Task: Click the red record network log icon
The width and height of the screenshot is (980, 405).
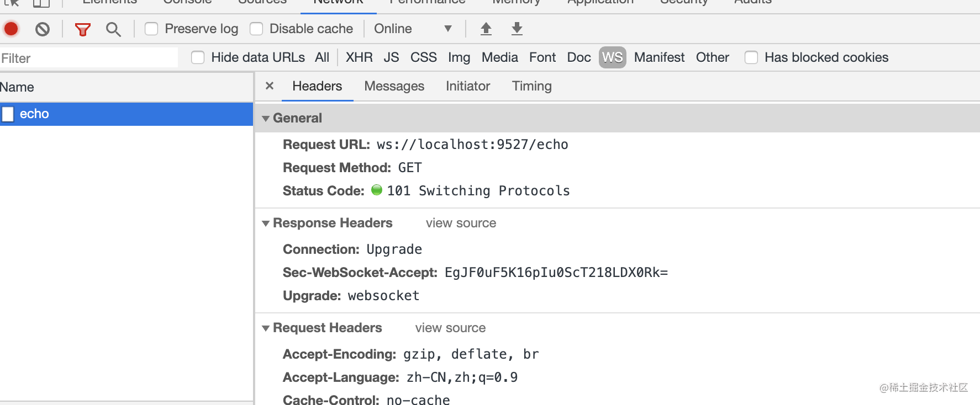Action: pyautogui.click(x=11, y=29)
